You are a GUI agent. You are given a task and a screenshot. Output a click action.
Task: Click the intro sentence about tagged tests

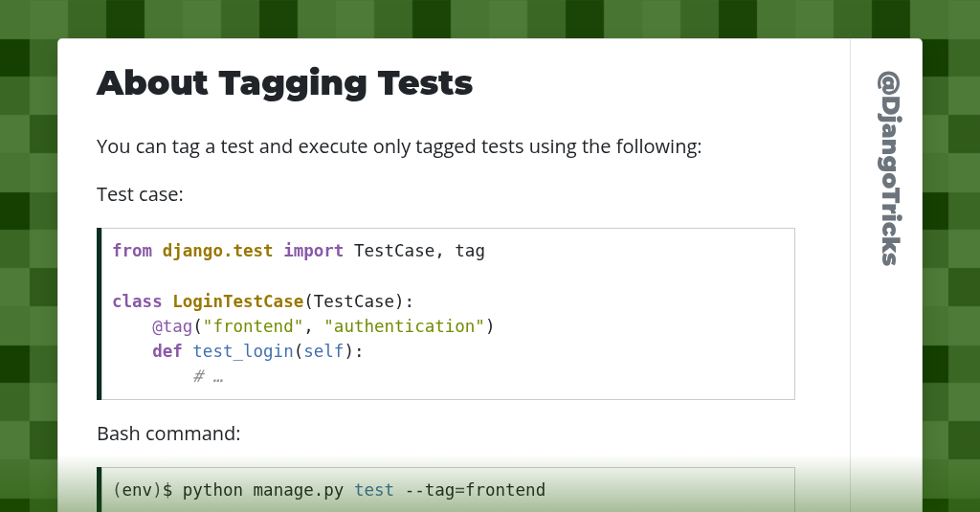click(399, 146)
